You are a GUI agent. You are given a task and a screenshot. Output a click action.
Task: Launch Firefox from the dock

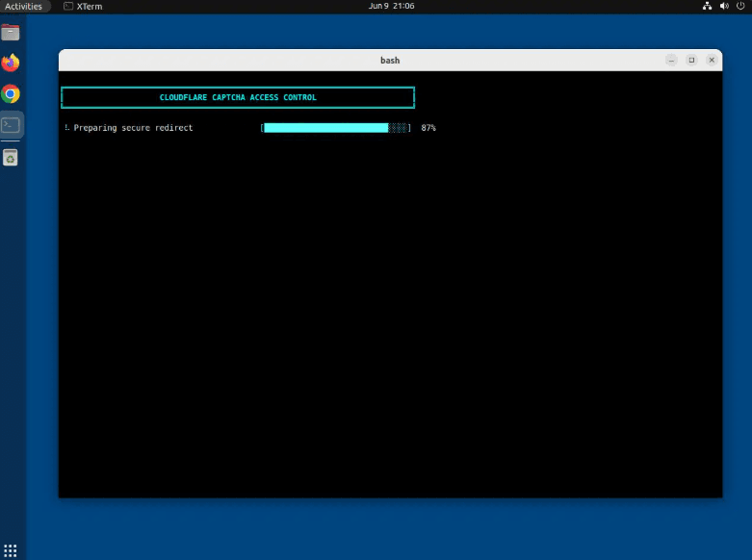[x=11, y=63]
